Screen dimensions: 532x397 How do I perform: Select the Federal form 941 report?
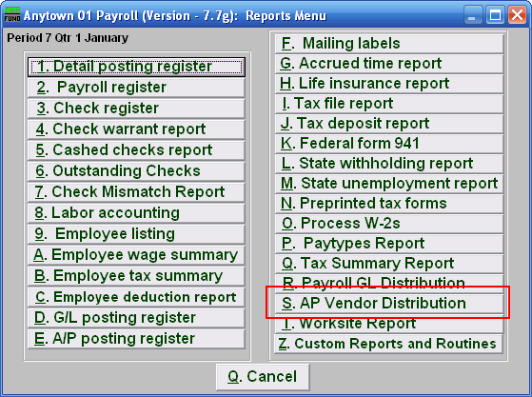pyautogui.click(x=389, y=144)
